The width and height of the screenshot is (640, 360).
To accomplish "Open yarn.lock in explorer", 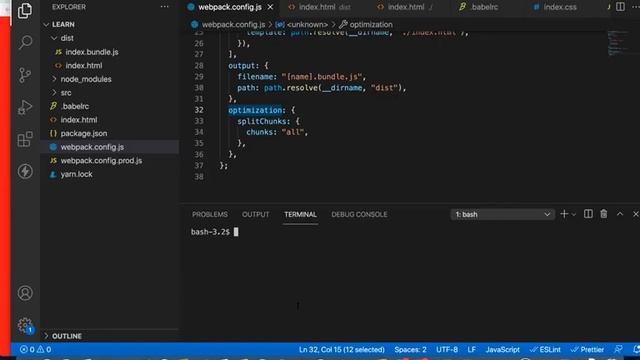I will 76,174.
